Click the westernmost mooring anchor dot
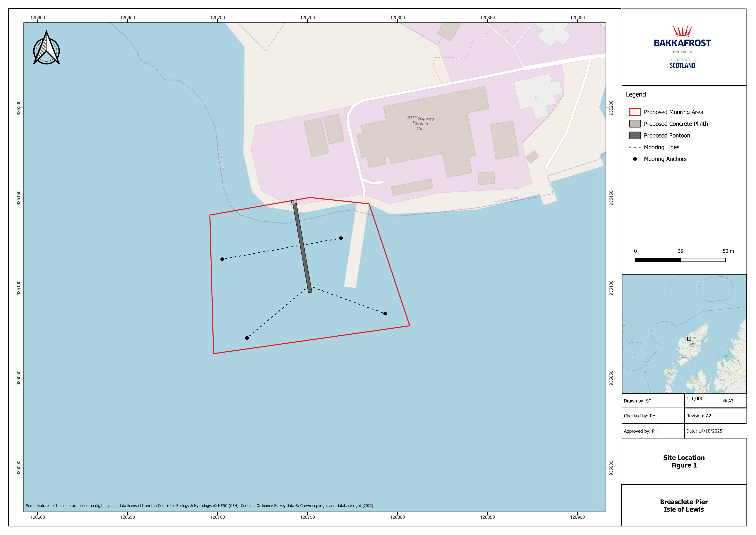Image resolution: width=756 pixels, height=535 pixels. coord(222,259)
